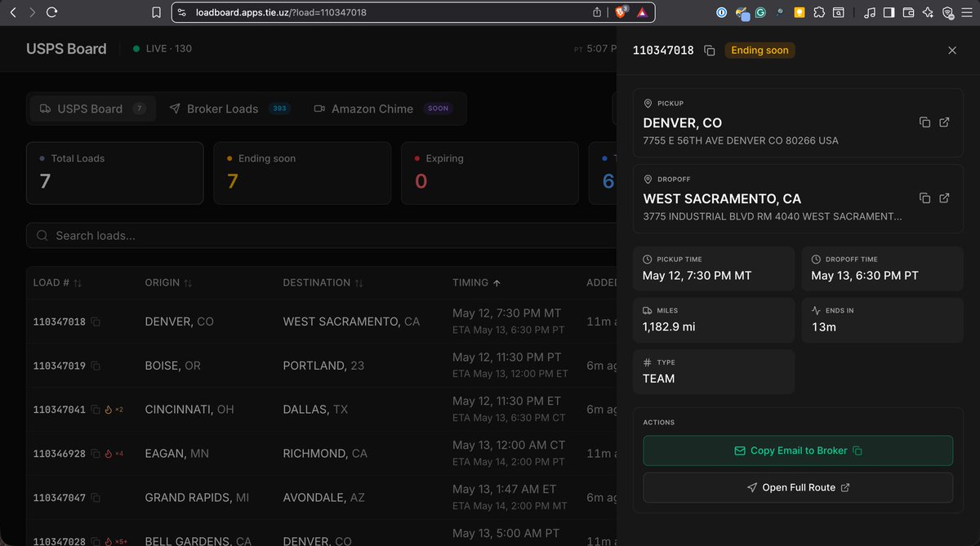Click fire icon on load 110346928 row

tap(108, 454)
